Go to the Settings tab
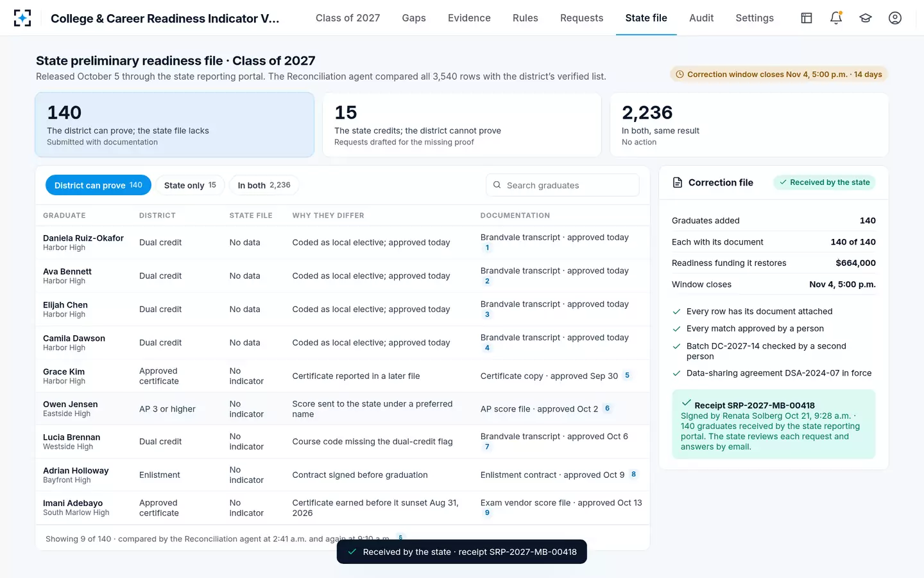The height and width of the screenshot is (578, 924). coord(755,18)
